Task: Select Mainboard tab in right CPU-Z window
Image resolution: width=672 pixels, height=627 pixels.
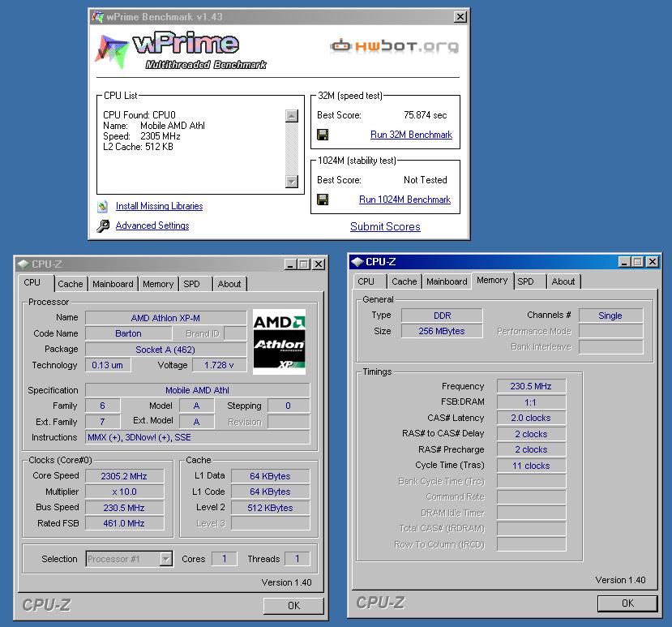Action: (447, 281)
